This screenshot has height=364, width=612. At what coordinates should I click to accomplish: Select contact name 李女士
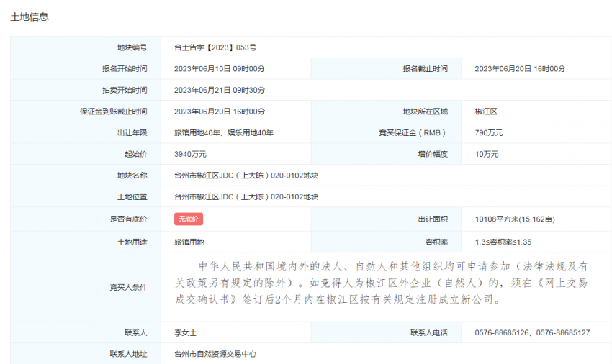click(185, 333)
